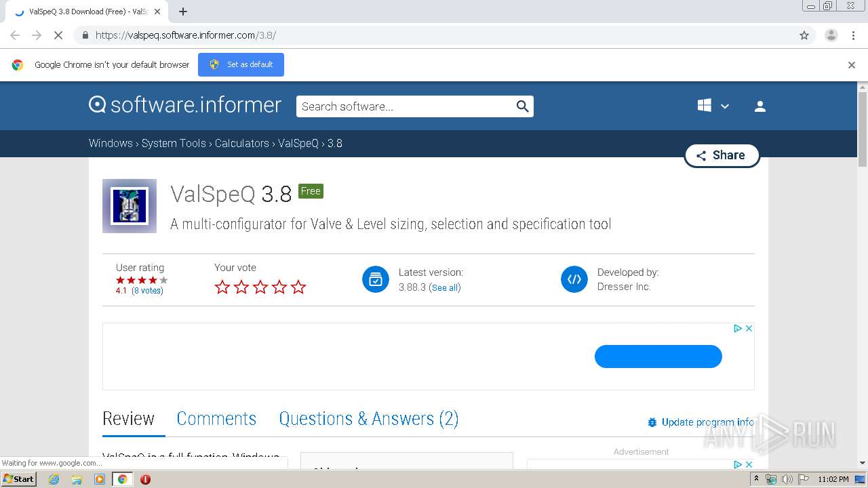
Task: Open a new browser tab
Action: point(183,12)
